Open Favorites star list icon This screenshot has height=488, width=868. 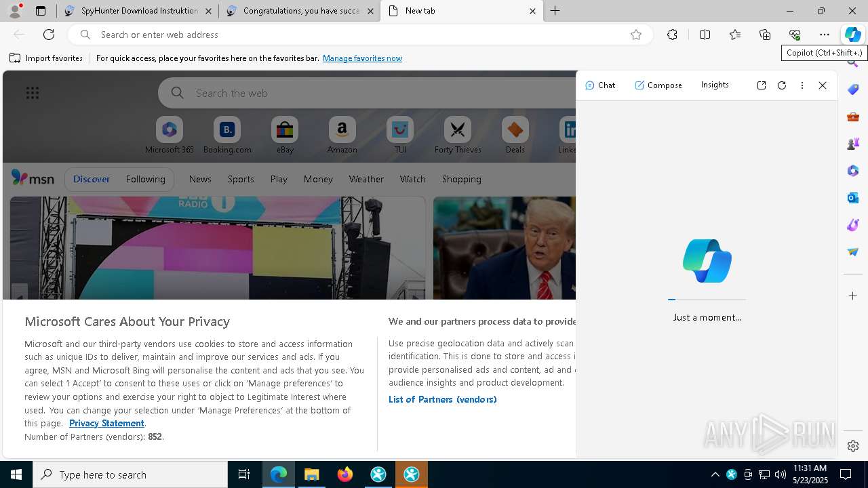735,35
